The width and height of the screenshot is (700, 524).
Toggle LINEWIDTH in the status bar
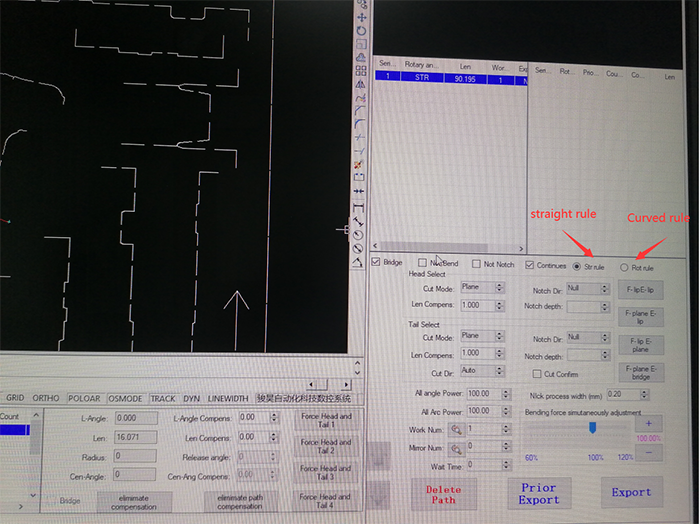point(228,399)
